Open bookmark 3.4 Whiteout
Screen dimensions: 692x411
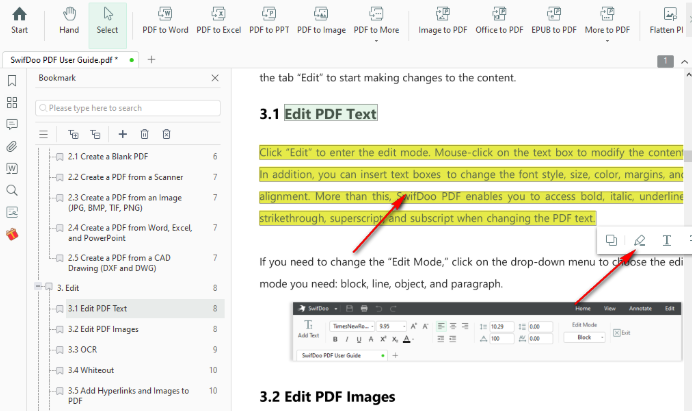91,370
